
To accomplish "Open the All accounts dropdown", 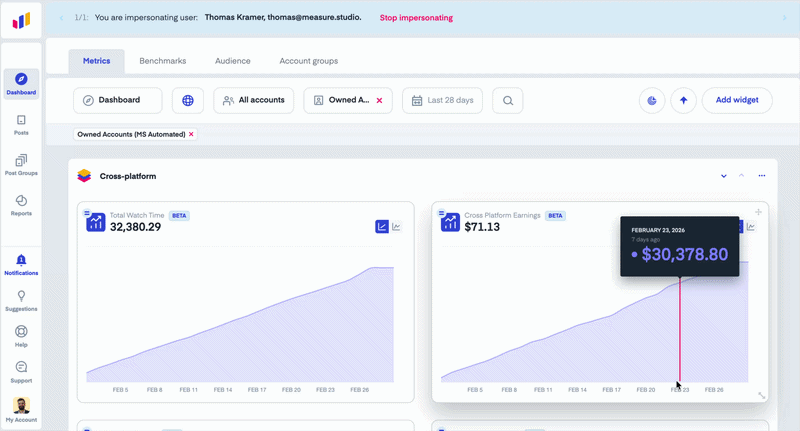I will coord(254,100).
